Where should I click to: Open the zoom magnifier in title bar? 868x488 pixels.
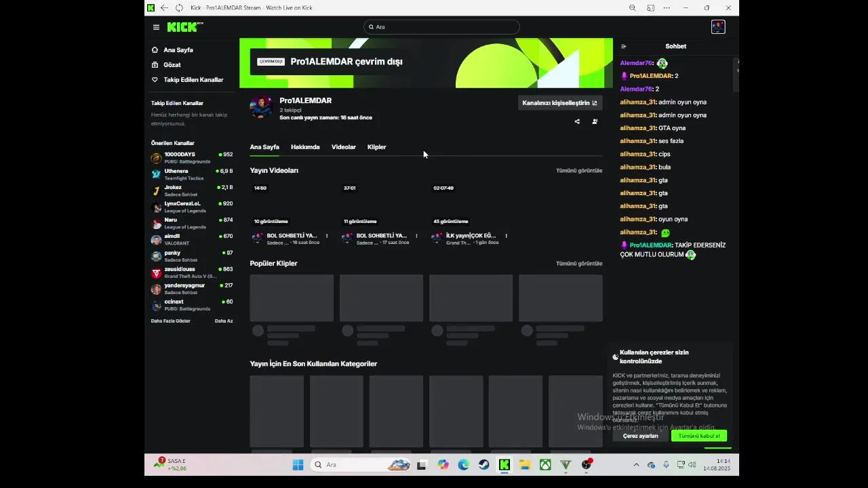633,8
